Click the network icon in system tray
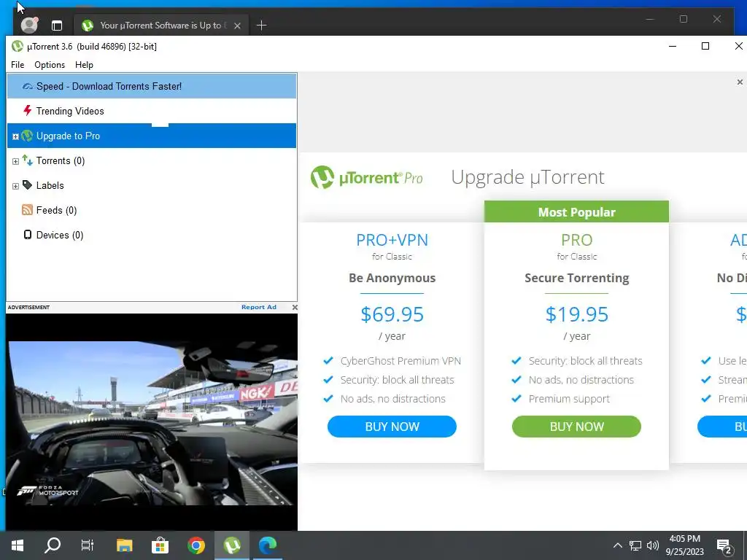747x560 pixels. 635,545
